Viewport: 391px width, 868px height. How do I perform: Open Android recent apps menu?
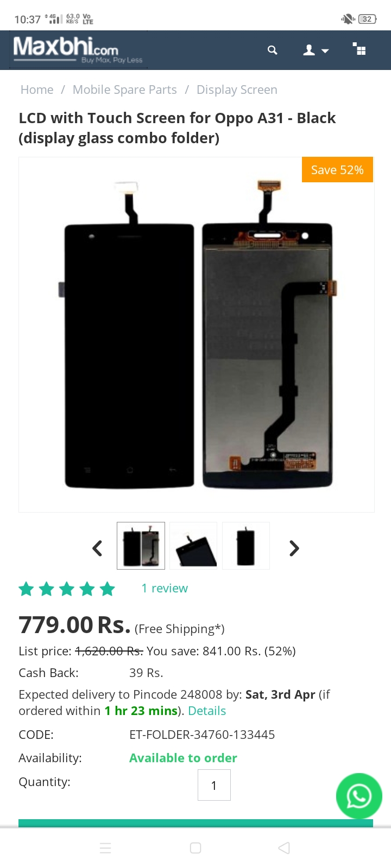point(106,848)
